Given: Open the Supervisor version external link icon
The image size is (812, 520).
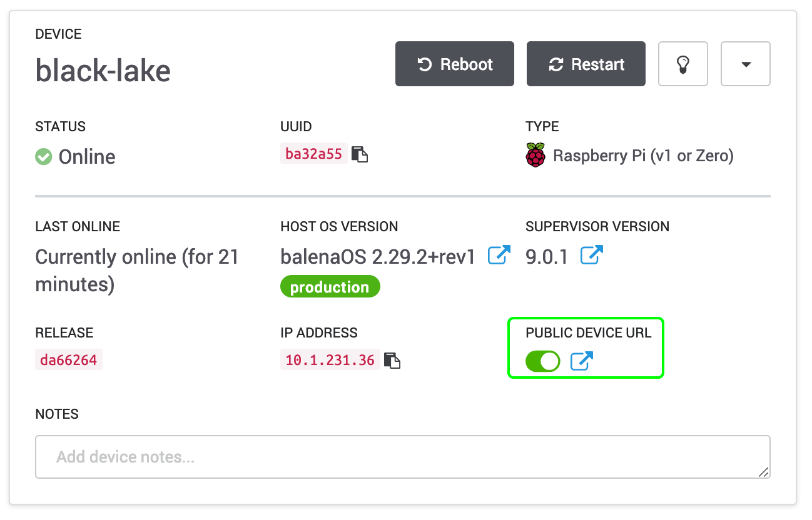Looking at the screenshot, I should coord(591,255).
